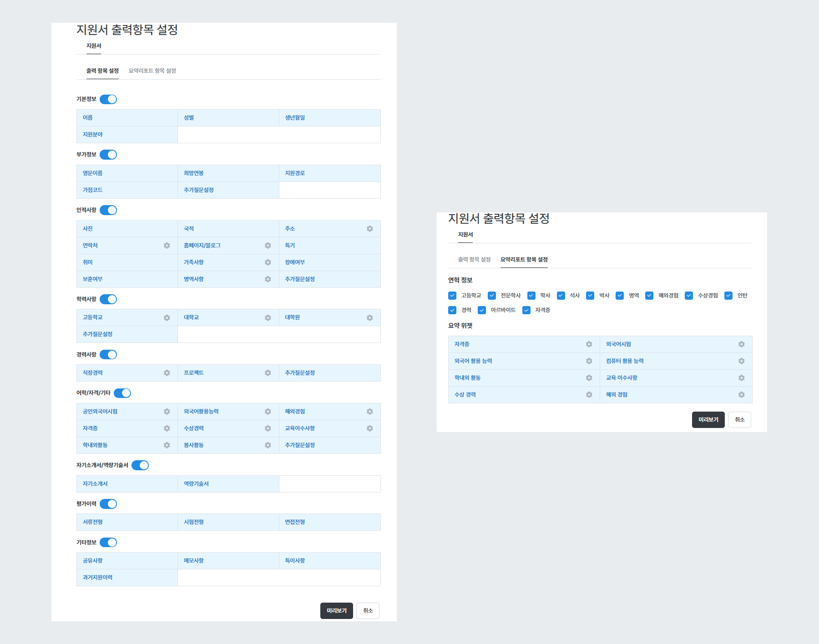Open settings gear for 프로젝트 item

coord(268,373)
